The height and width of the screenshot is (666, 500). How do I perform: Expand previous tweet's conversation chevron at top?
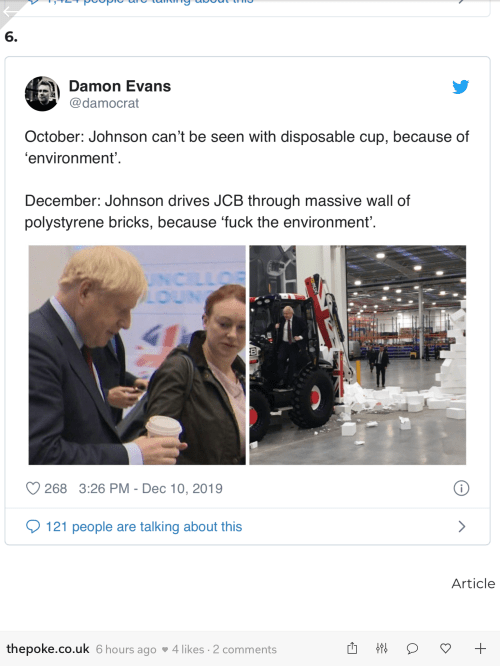tap(461, 2)
